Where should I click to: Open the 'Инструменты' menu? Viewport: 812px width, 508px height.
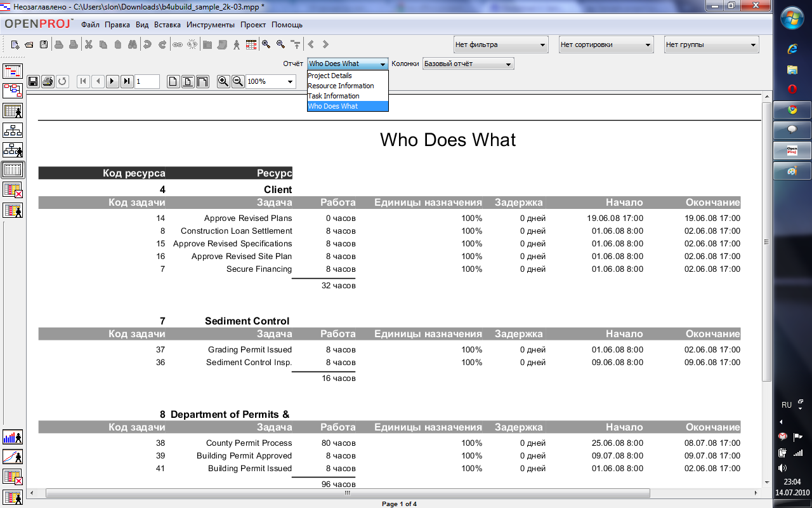pyautogui.click(x=211, y=25)
